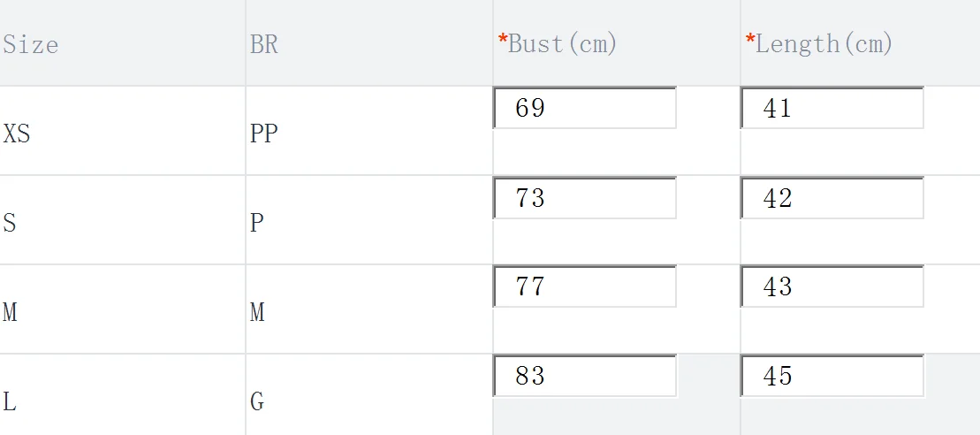This screenshot has height=435, width=980.
Task: Select the S bust field containing 73
Action: [x=584, y=198]
